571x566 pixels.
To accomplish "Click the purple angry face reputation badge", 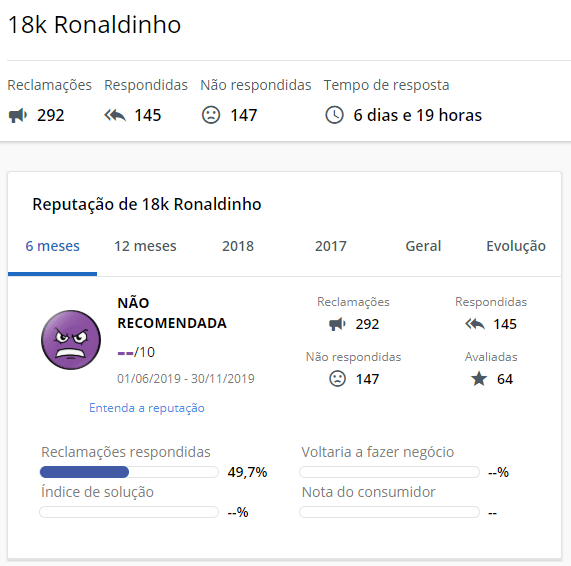I will tap(71, 340).
